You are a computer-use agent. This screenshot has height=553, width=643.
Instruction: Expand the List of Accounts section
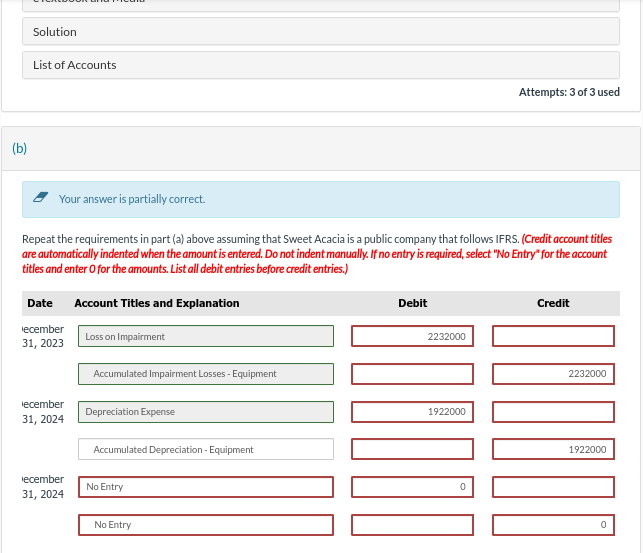[321, 65]
